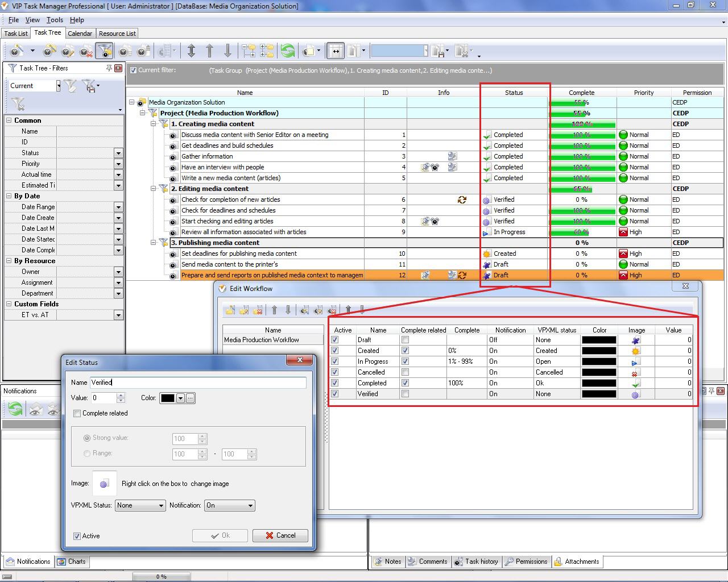Screen dimensions: 728x582
Task: Uncheck the Active checkbox in Edit Status
Action: pyautogui.click(x=77, y=535)
